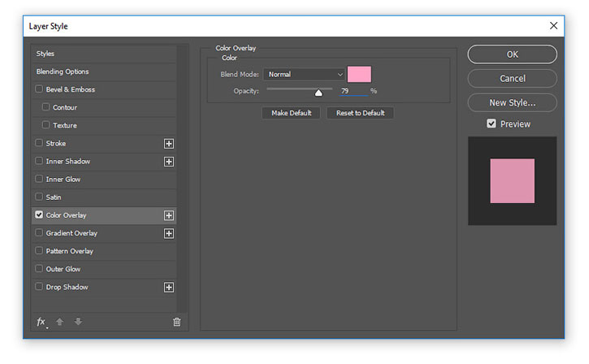Enable the Outer Glow checkbox

click(x=39, y=268)
